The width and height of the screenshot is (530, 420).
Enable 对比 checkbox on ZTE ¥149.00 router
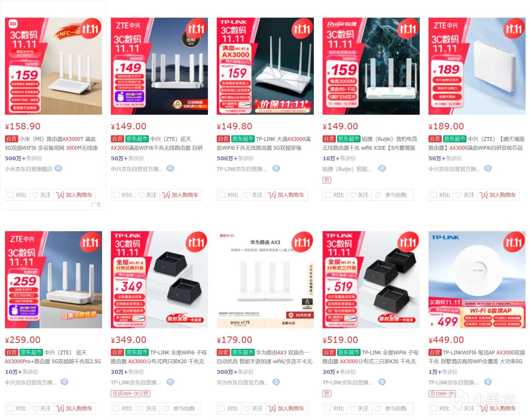coord(116,195)
